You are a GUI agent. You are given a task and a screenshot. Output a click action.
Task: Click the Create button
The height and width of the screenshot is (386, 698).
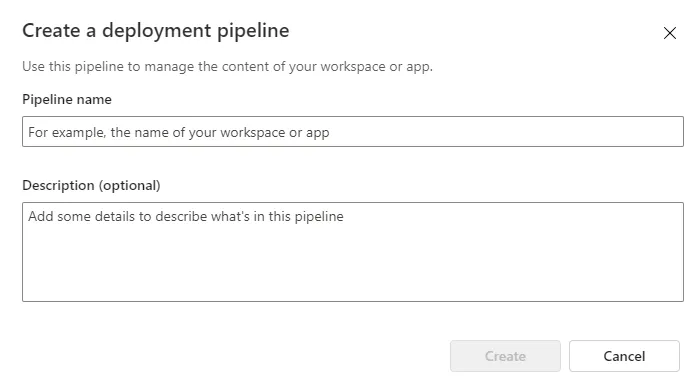click(505, 356)
